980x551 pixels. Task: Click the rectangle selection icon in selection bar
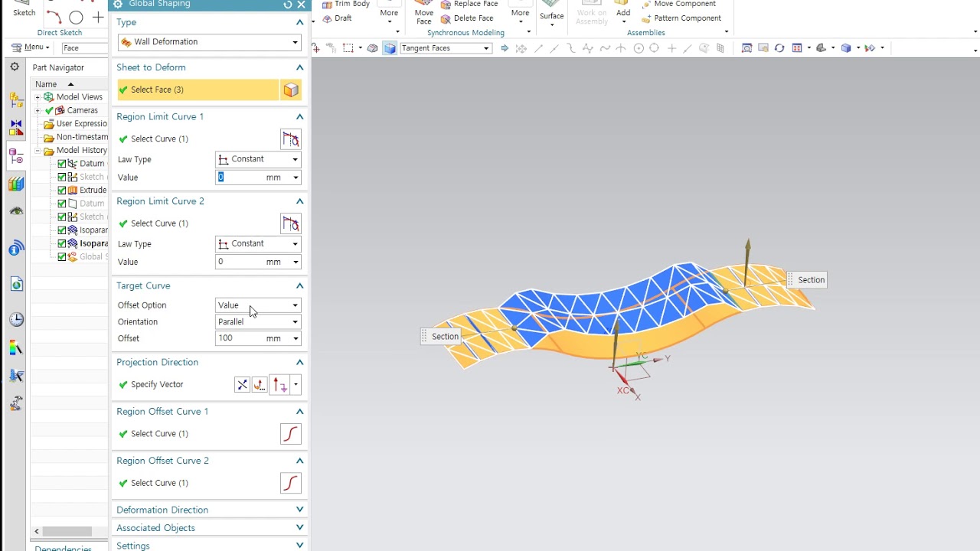coord(348,48)
